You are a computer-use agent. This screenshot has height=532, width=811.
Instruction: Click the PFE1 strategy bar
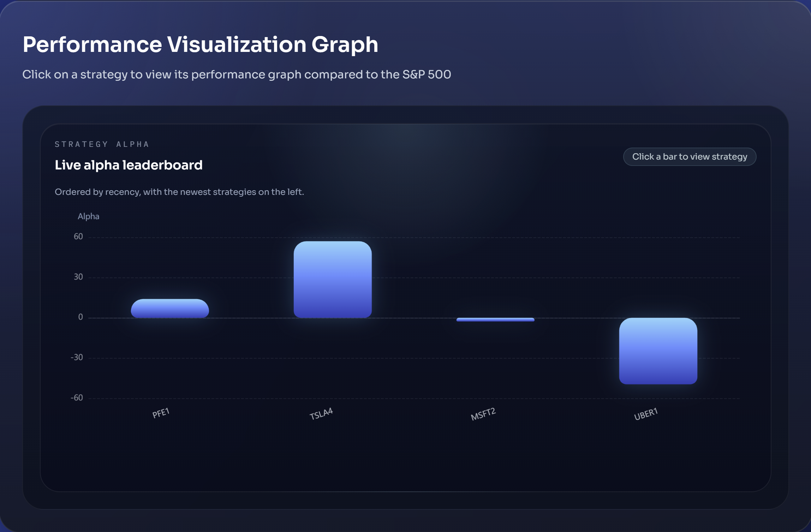point(170,309)
